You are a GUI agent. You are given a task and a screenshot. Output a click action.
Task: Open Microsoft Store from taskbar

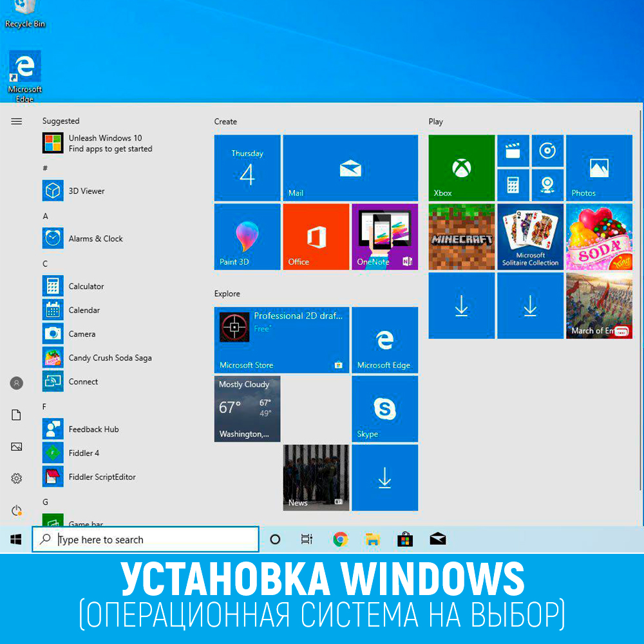point(405,539)
